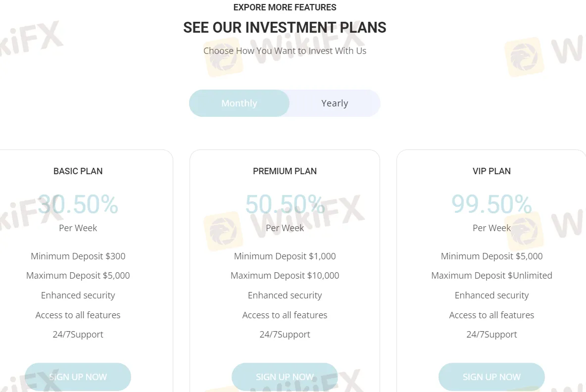Click the SEE OUR INVESTMENT PLANS heading
This screenshot has height=392, width=586.
point(285,28)
